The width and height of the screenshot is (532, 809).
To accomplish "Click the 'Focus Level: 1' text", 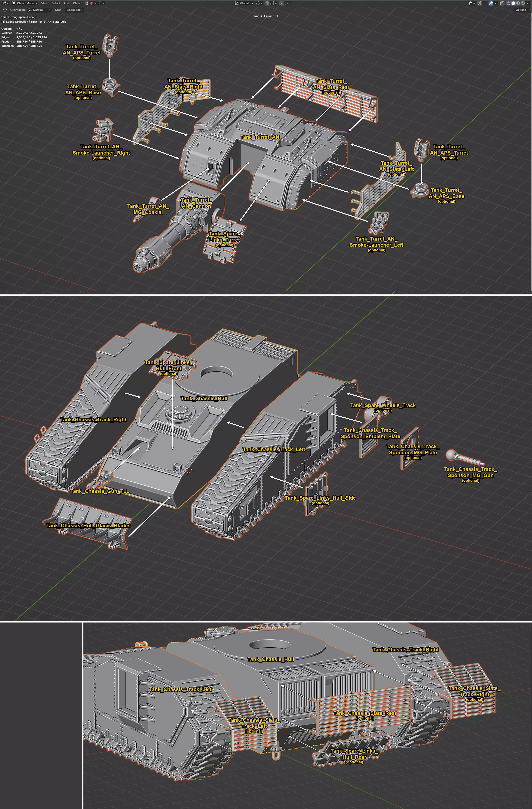I will tap(266, 16).
